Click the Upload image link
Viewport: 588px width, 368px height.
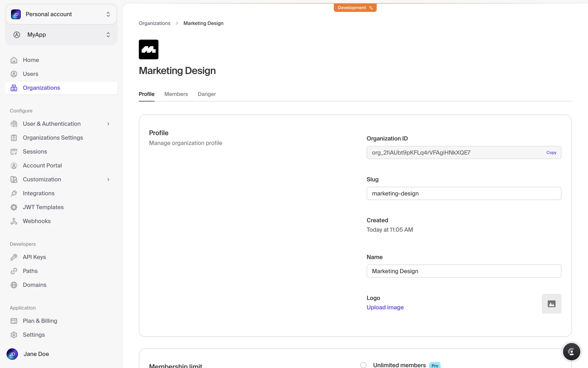(385, 307)
